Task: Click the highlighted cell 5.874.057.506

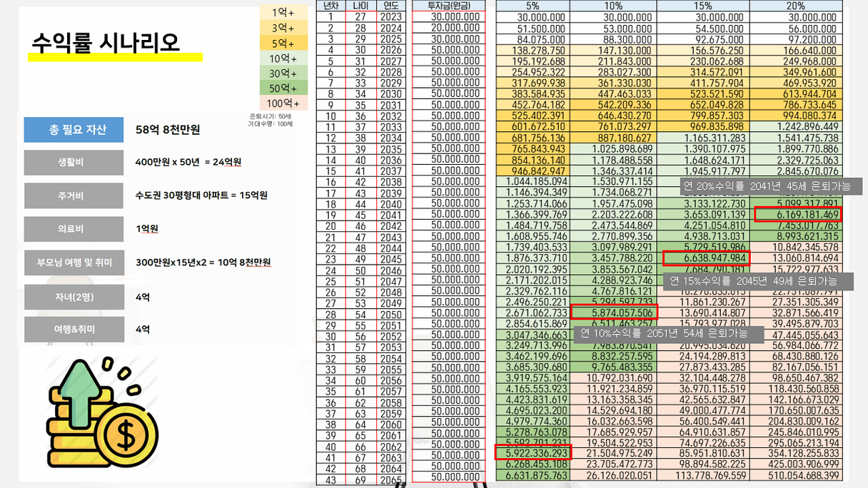Action: click(614, 312)
